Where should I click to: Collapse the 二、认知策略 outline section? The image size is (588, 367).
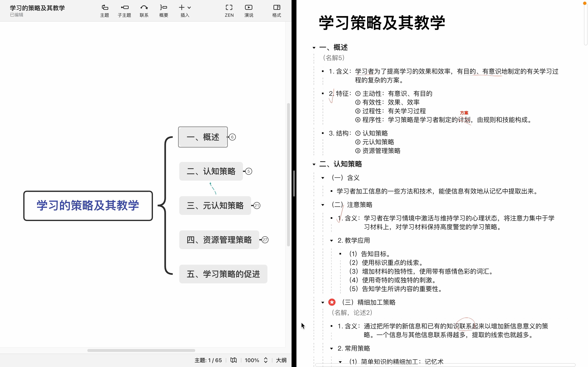[x=314, y=164]
